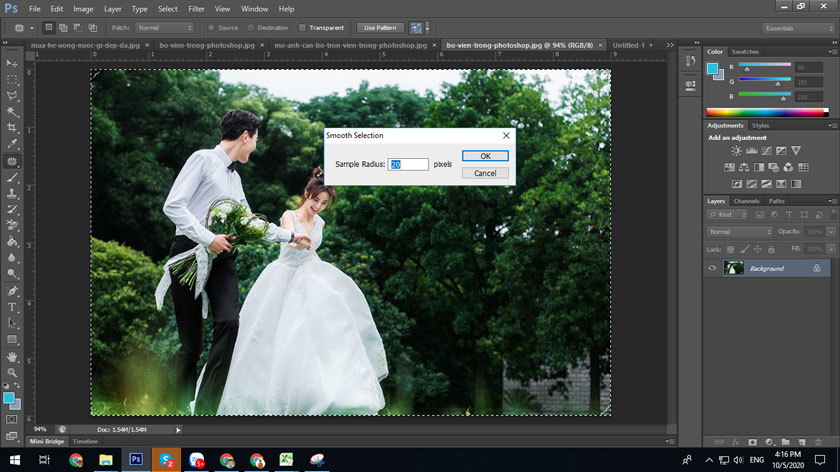The image size is (840, 472).
Task: Toggle Quick Mask mode icon
Action: 12,419
